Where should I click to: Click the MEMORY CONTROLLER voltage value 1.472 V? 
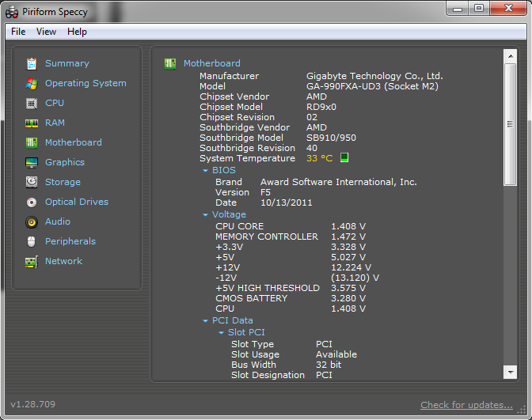point(348,236)
